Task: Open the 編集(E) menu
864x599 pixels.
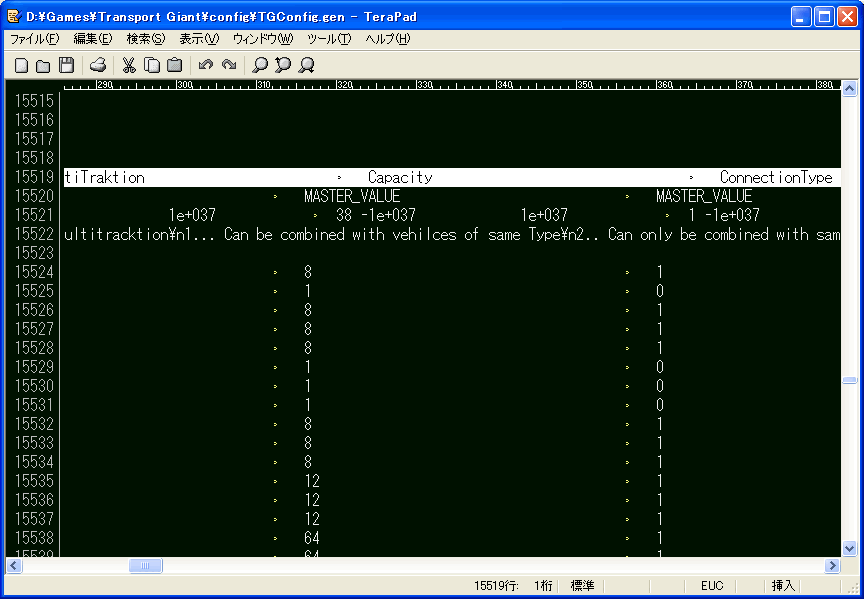Action: (x=92, y=39)
